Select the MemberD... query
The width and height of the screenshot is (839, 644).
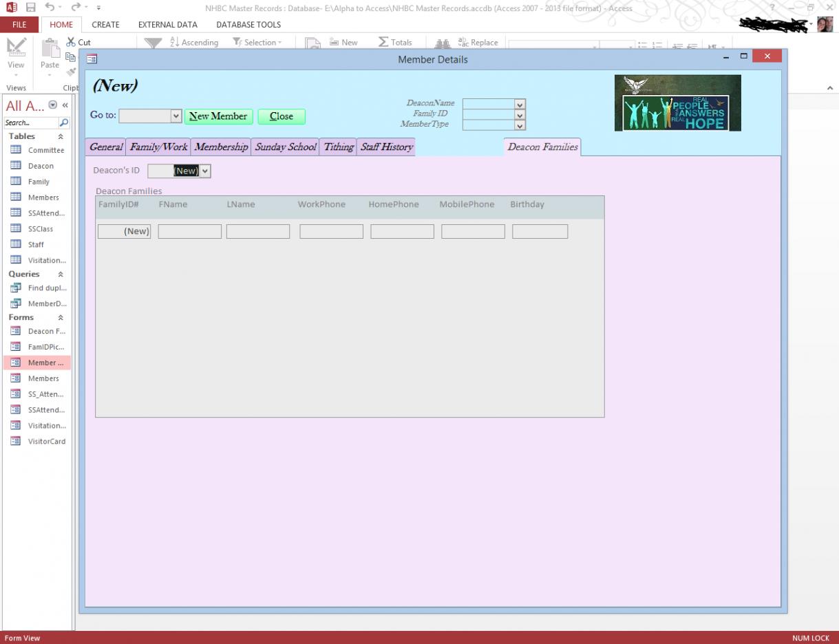[x=37, y=304]
